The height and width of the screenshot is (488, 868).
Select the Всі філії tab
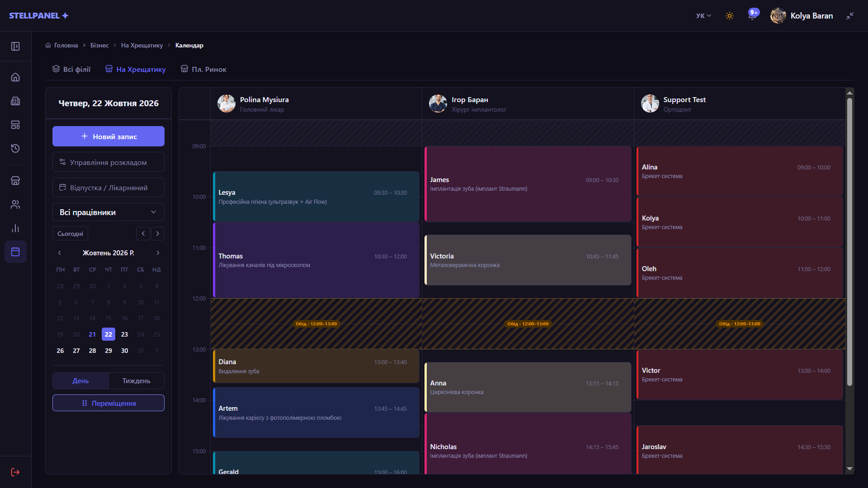coord(71,69)
